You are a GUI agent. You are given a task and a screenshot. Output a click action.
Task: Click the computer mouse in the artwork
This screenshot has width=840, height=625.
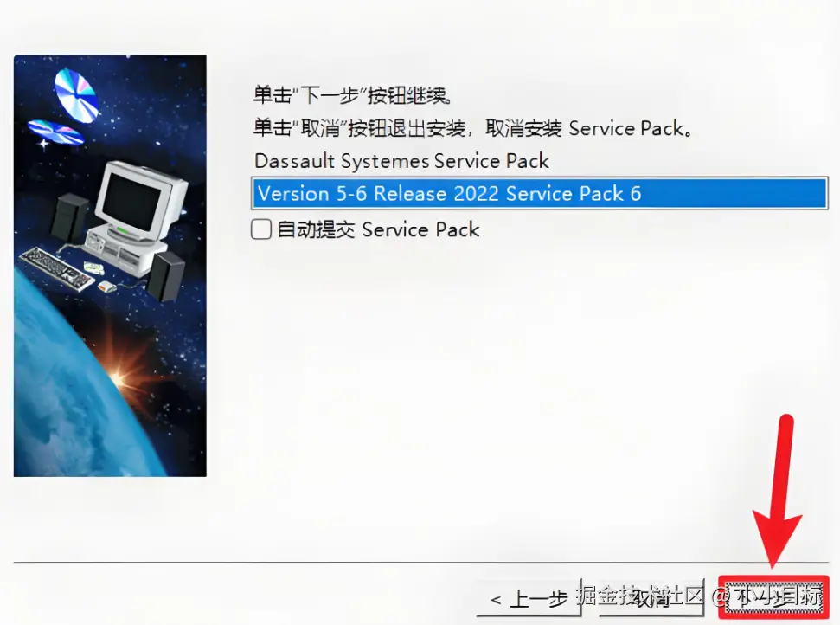pyautogui.click(x=107, y=287)
